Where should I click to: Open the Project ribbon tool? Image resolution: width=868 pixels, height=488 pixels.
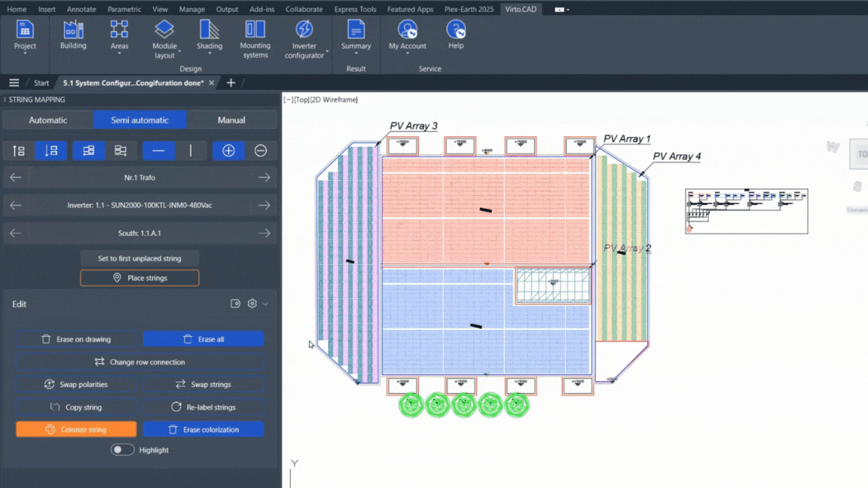coord(25,36)
